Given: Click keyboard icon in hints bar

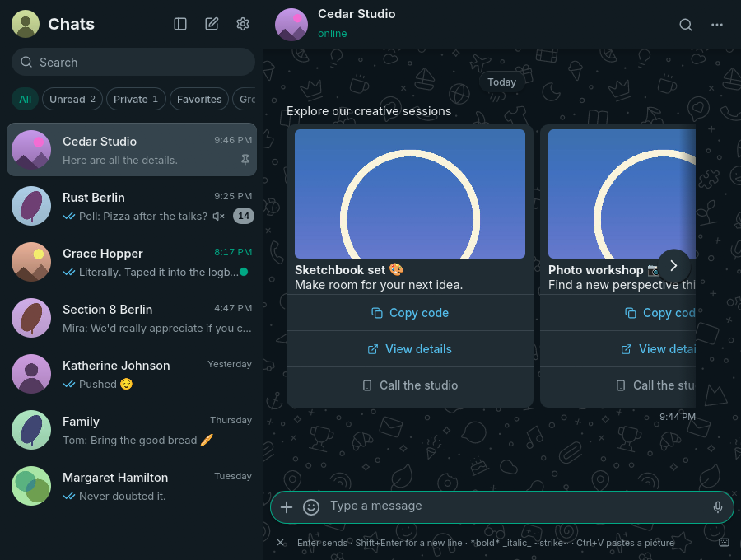Looking at the screenshot, I should pos(724,543).
